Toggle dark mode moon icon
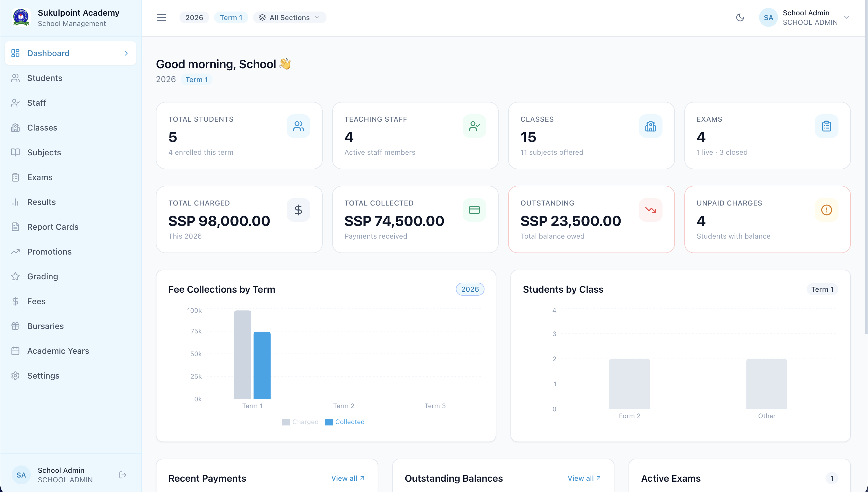868x492 pixels. point(740,18)
